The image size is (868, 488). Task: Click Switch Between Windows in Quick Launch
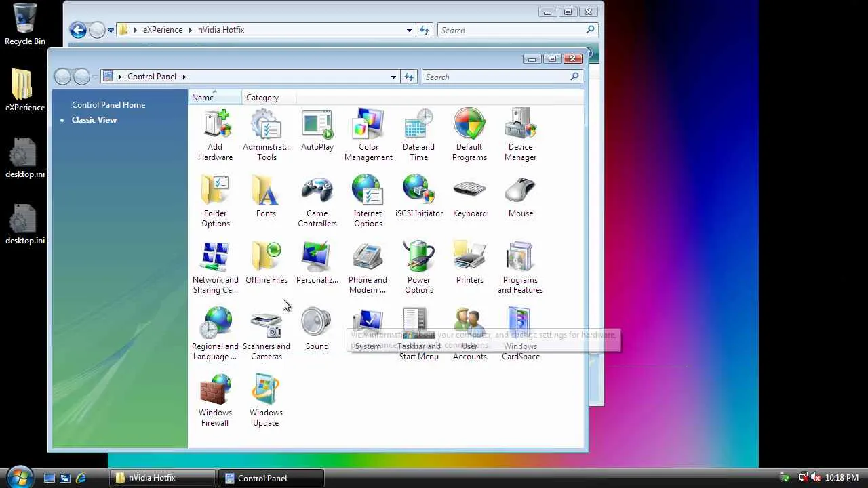[x=65, y=478]
